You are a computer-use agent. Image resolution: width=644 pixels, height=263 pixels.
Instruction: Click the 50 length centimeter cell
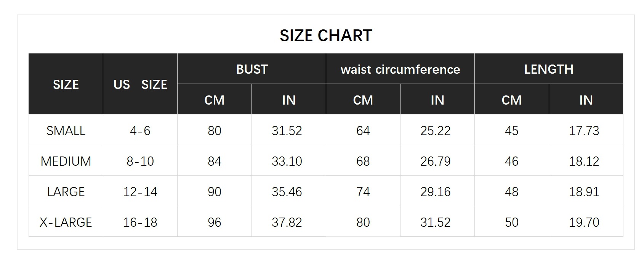[x=512, y=222]
